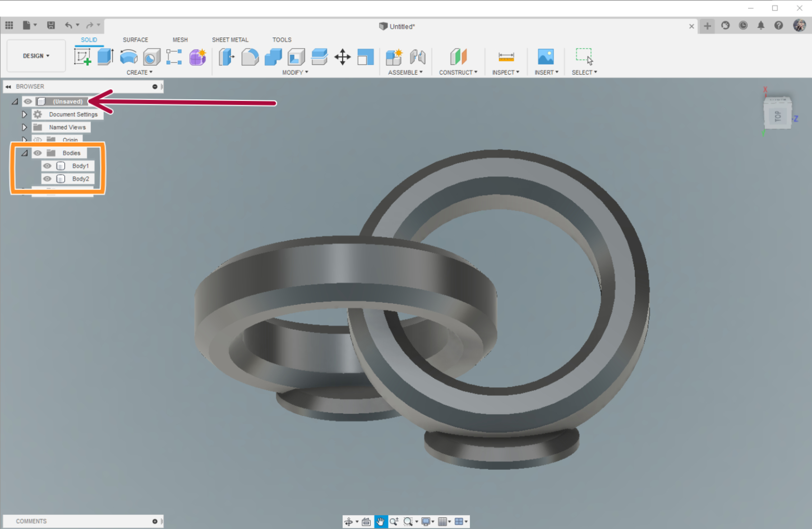Click the four-node rectangle tool in Create group
812x529 pixels.
point(174,57)
